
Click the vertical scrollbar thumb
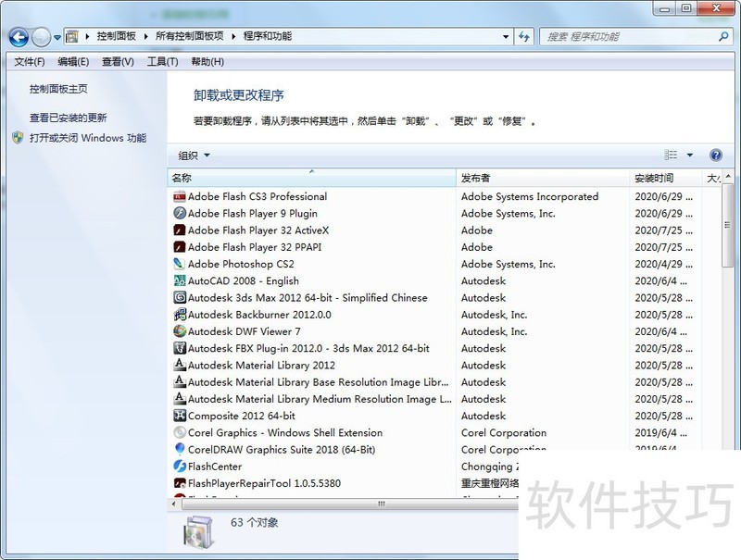[727, 226]
